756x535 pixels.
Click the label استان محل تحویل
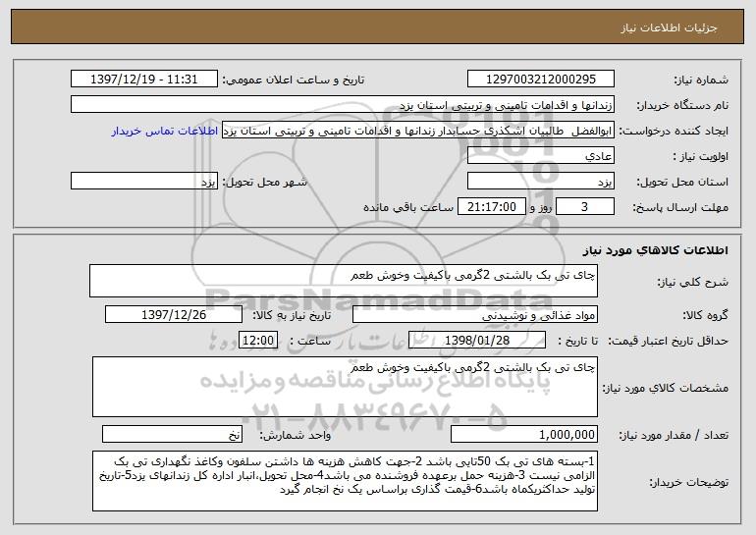click(682, 183)
